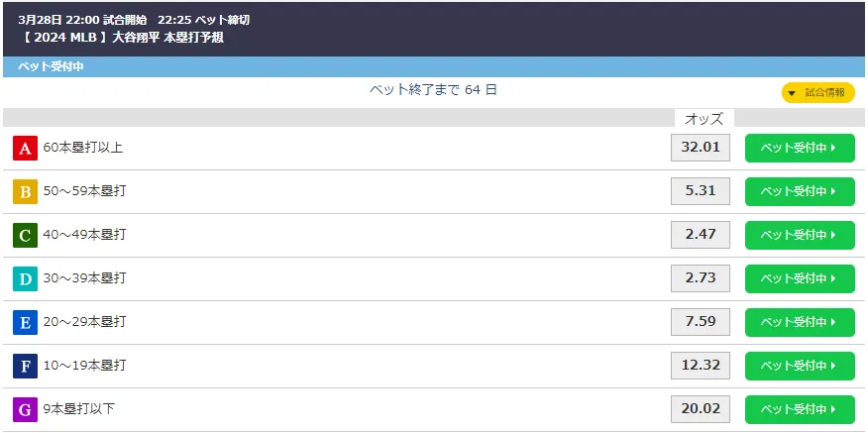The width and height of the screenshot is (868, 433).
Task: Expand the 試合情報 dropdown
Action: point(817,92)
